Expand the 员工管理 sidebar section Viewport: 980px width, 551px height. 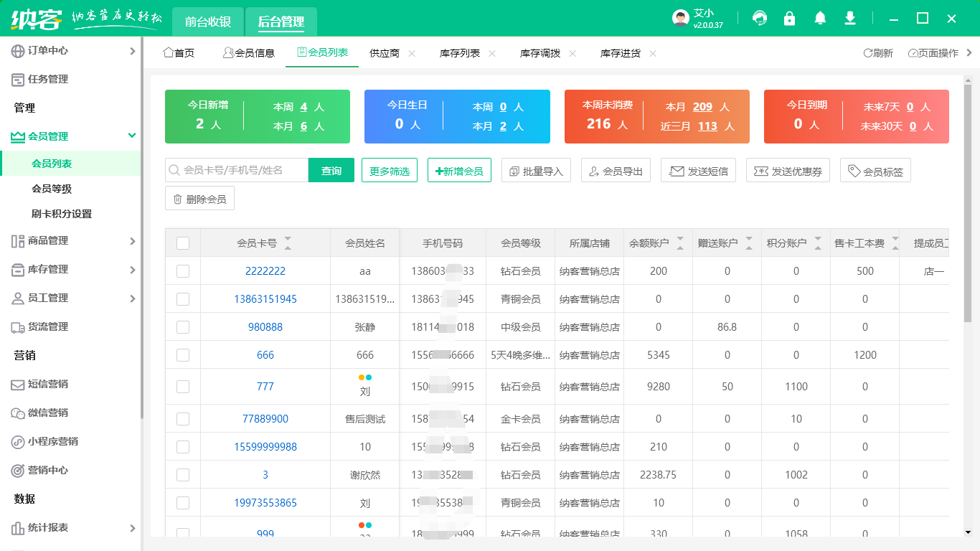(x=132, y=298)
